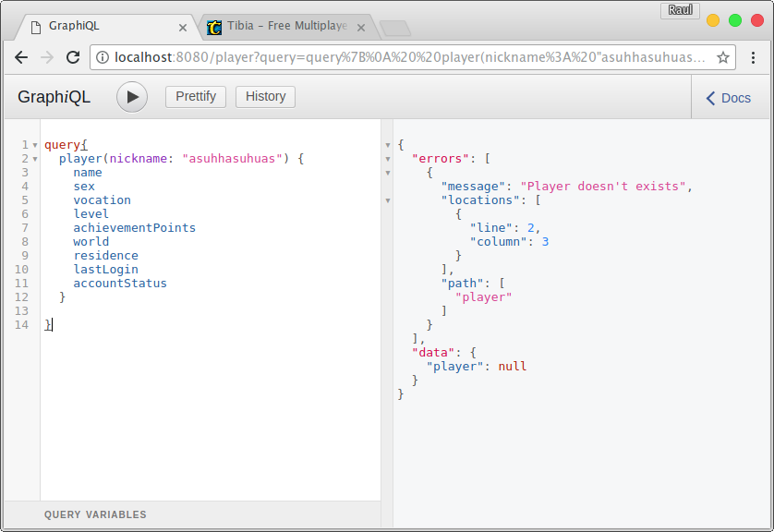Open a new tab with the blank tab button
Screen dimensions: 774x532
pyautogui.click(x=395, y=28)
